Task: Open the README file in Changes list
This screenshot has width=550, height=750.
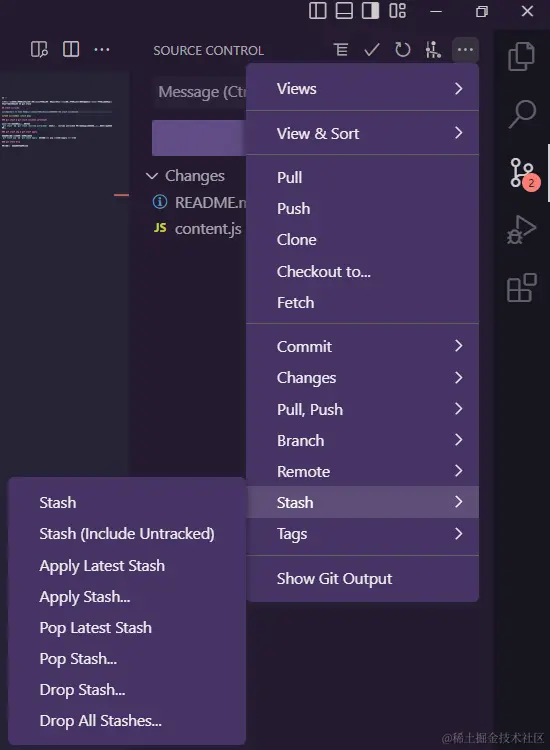Action: pos(210,202)
